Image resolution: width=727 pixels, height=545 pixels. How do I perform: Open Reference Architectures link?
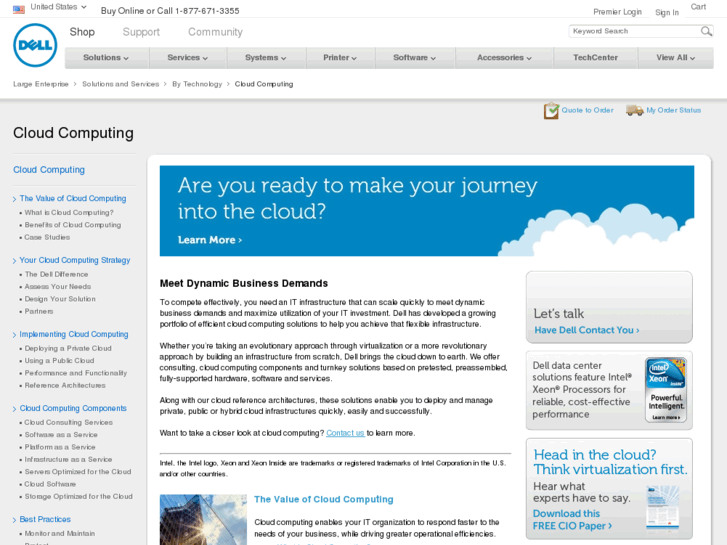[x=65, y=385]
